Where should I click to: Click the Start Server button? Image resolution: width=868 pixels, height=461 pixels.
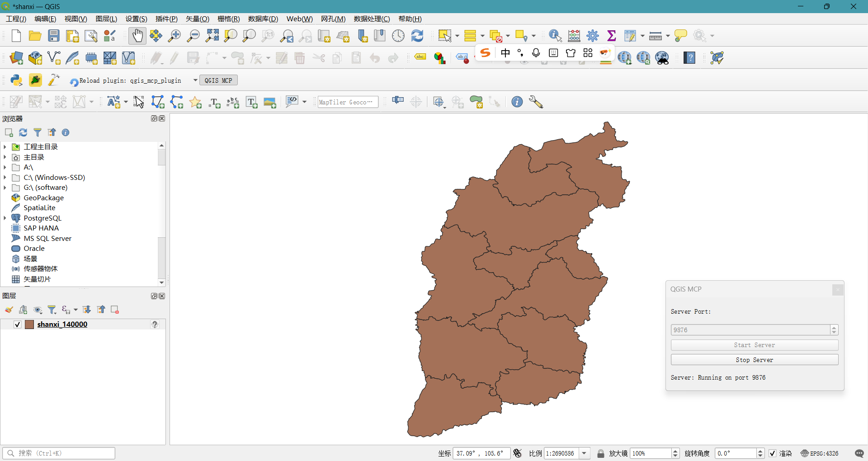point(754,345)
